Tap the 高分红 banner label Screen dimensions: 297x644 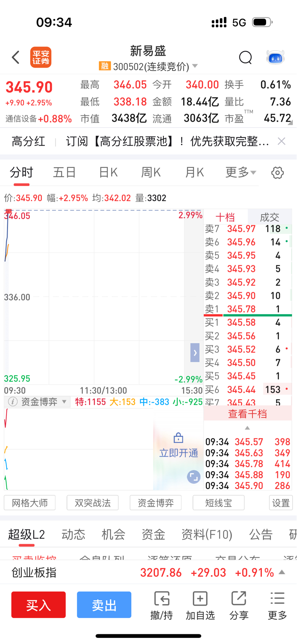tap(28, 141)
